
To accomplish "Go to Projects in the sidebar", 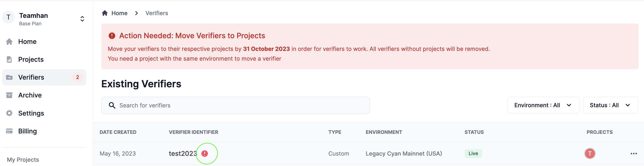I will click(x=31, y=59).
